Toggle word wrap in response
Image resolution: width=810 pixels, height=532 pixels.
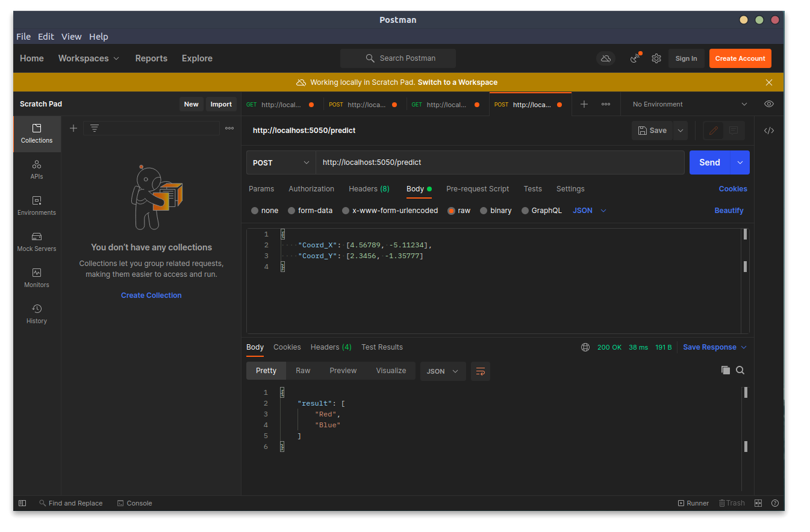[480, 371]
